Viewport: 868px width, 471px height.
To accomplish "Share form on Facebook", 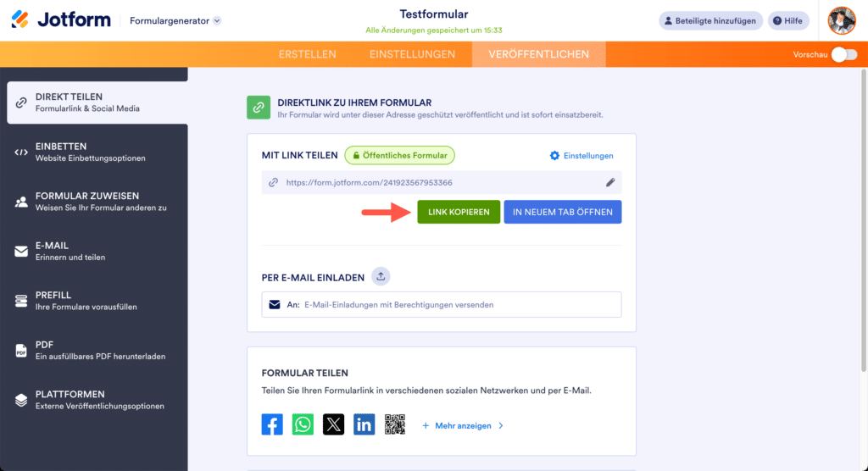I will point(272,424).
